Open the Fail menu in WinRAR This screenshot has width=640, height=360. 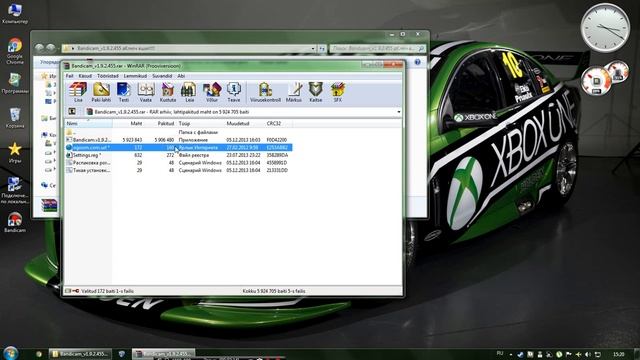point(70,76)
